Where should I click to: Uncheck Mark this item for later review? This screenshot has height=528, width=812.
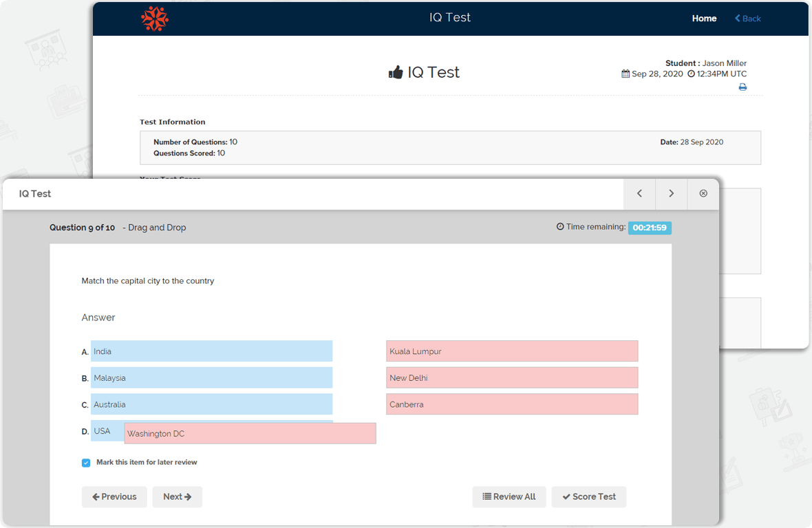86,463
